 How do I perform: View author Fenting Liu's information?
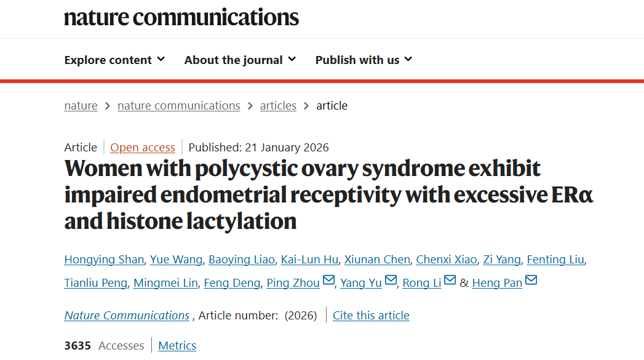coord(555,260)
